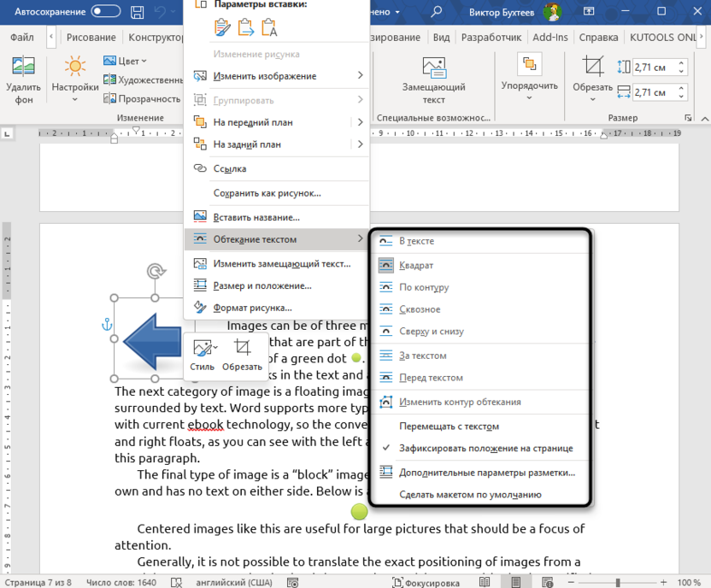Screen dimensions: 711x588
Task: Click the image rotation handle
Action: tap(156, 271)
